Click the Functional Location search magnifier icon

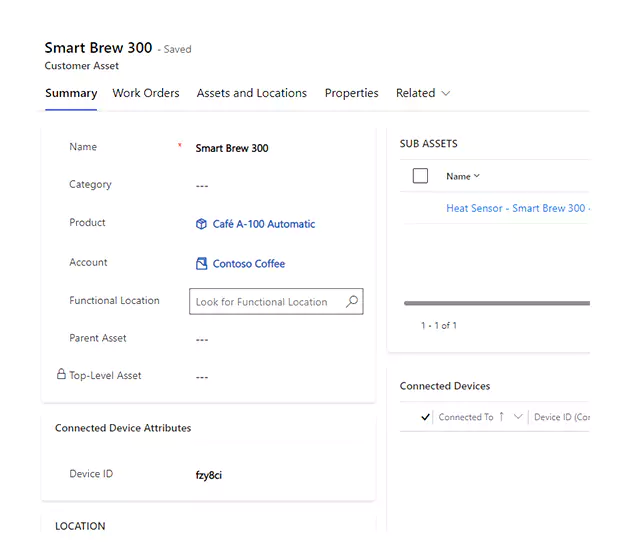pos(352,301)
